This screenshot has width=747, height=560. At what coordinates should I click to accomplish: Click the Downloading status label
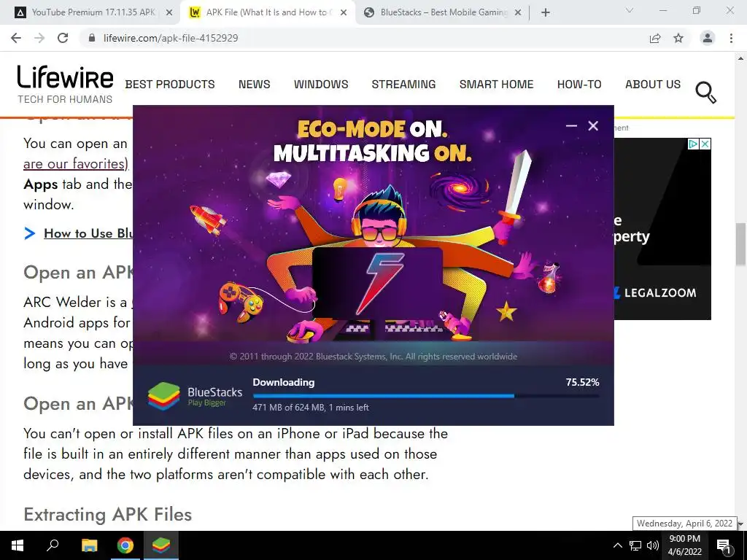[x=284, y=382]
